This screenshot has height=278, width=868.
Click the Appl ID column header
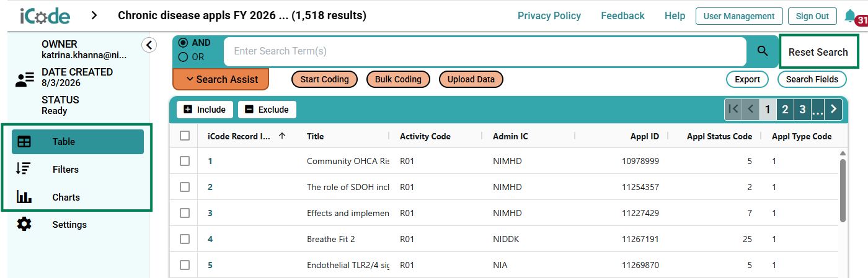click(646, 136)
